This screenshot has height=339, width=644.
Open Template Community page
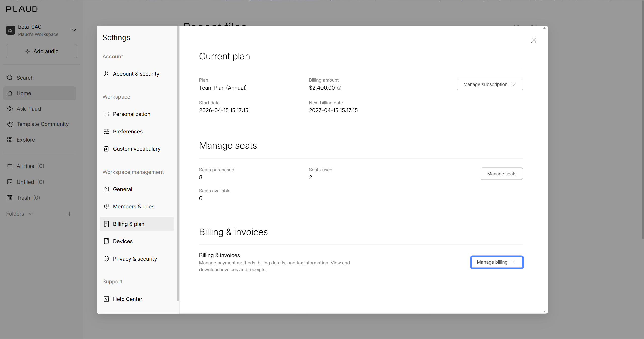[x=40, y=124]
